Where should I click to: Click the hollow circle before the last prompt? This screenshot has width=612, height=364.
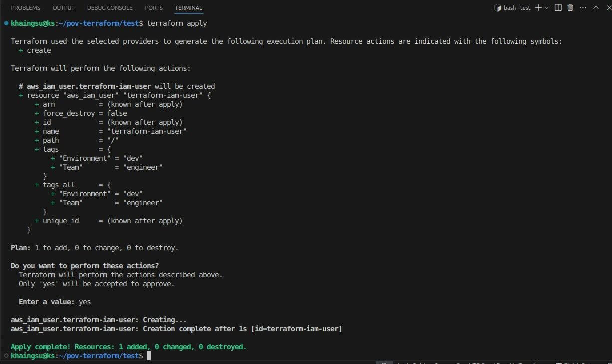click(x=5, y=356)
